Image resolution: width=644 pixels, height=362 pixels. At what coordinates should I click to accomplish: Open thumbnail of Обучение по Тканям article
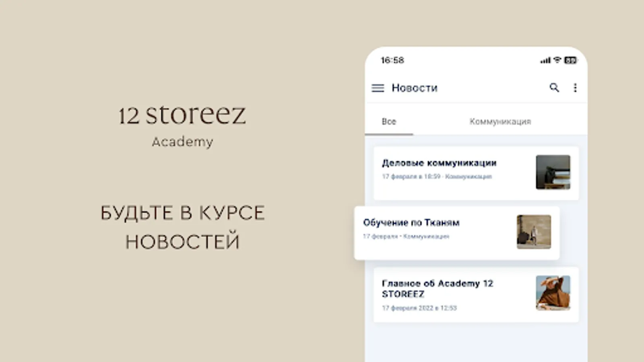click(534, 232)
